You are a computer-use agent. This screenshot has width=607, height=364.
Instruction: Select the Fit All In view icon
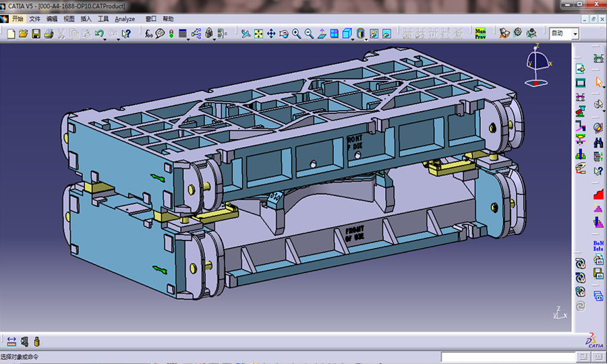coord(258,33)
